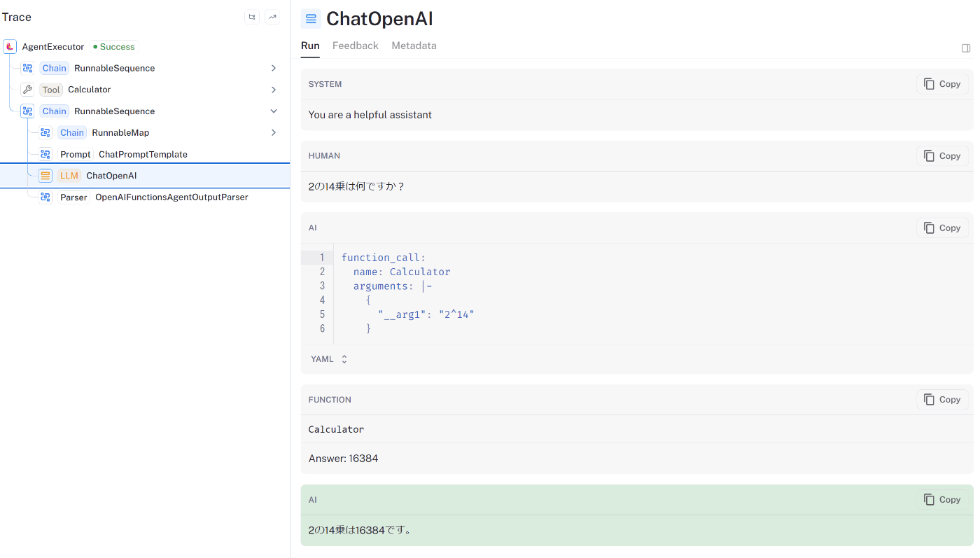Open the YAML format dropdown
Image resolution: width=980 pixels, height=558 pixels.
click(x=329, y=359)
